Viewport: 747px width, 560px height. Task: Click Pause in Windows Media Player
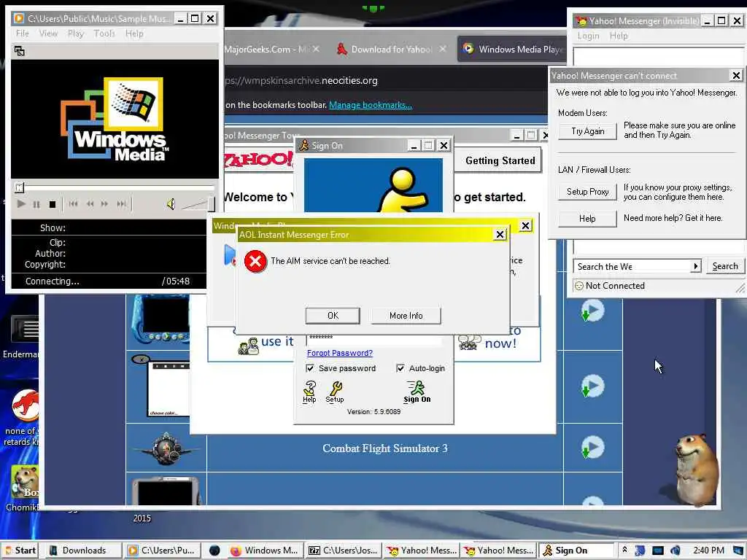tap(36, 204)
